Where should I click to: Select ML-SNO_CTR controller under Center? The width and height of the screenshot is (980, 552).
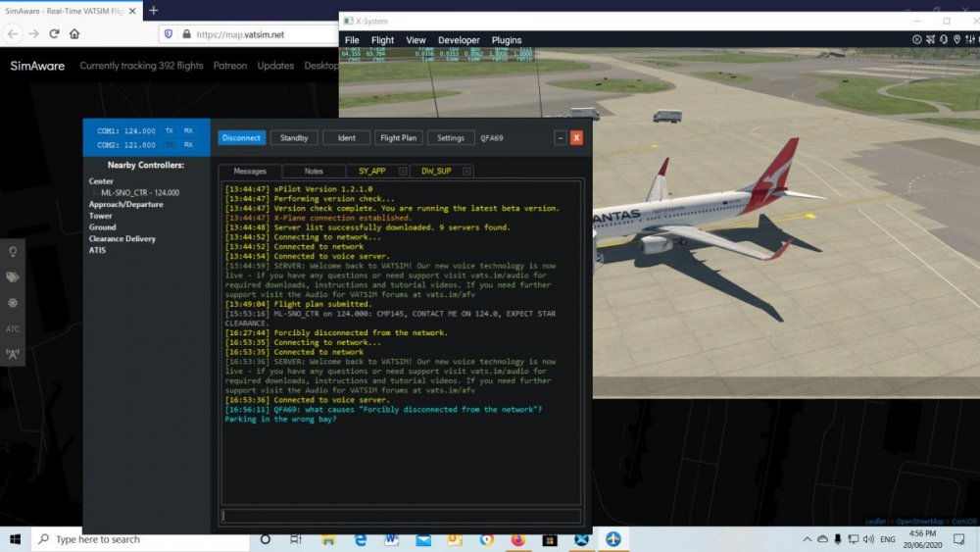click(x=140, y=192)
